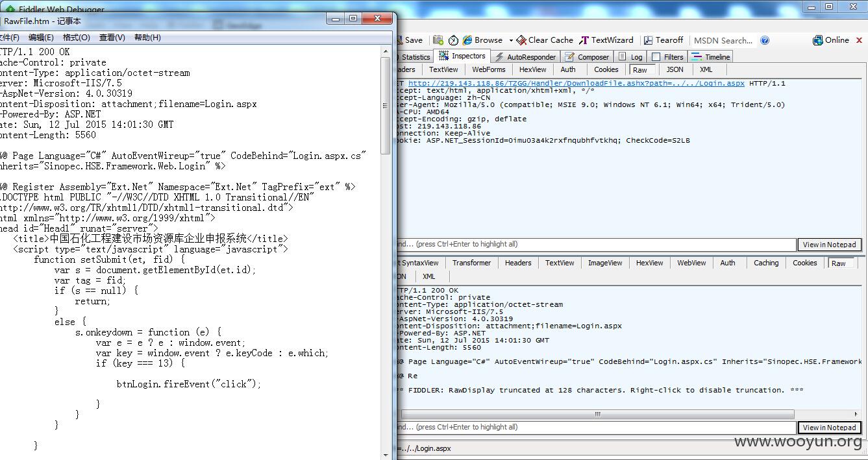Launch the TextWizard tool
Screen dimensions: 868x460
606,40
